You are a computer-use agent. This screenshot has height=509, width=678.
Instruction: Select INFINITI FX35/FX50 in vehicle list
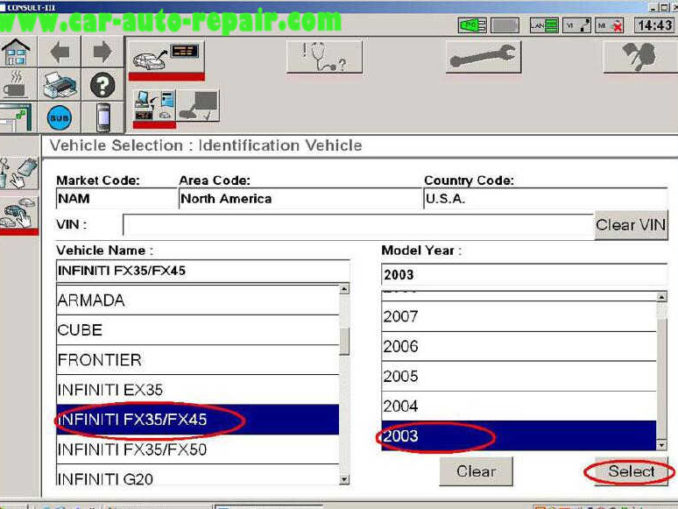(x=198, y=450)
